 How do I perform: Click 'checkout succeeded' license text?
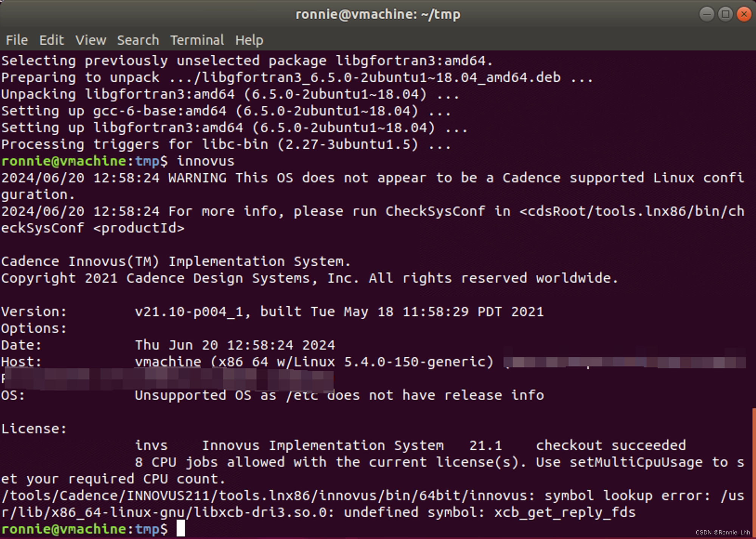tap(611, 445)
